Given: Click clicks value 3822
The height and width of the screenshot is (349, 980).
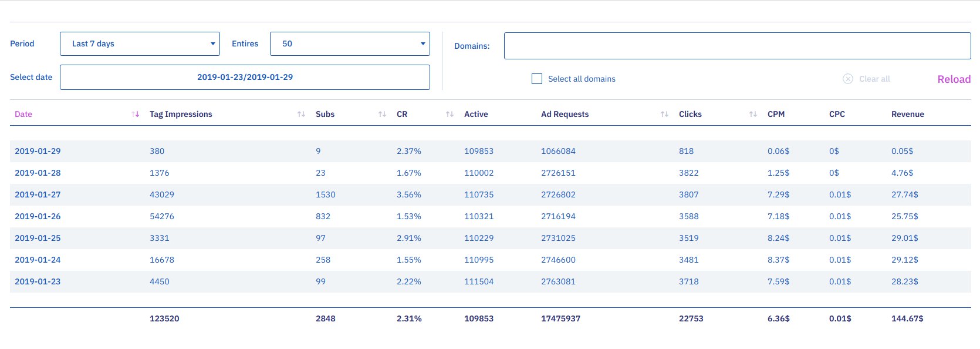Looking at the screenshot, I should [689, 173].
